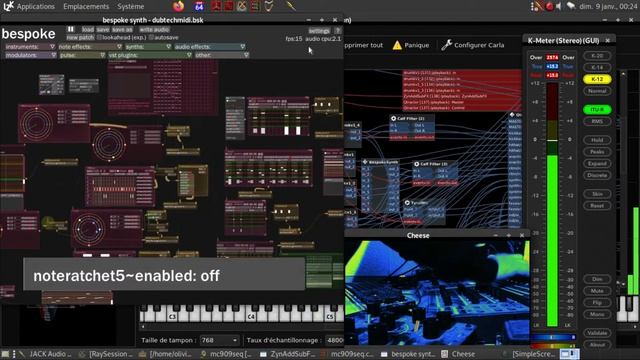Image resolution: width=640 pixels, height=360 pixels.
Task: Open the Applications menu
Action: coord(36,7)
